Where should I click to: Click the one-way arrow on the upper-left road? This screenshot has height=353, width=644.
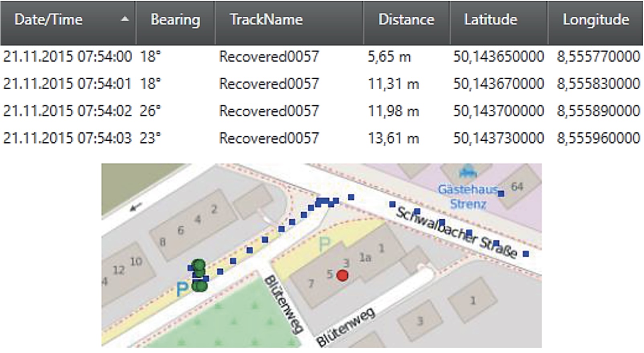(136, 207)
